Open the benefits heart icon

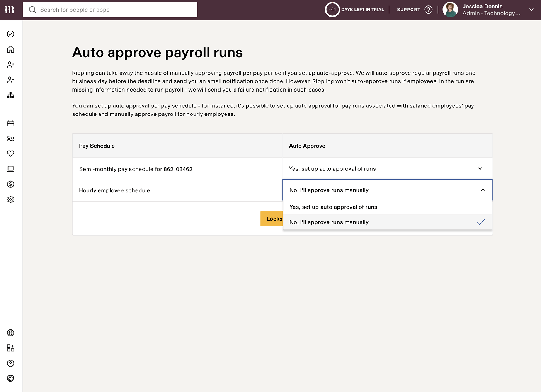[x=10, y=153]
